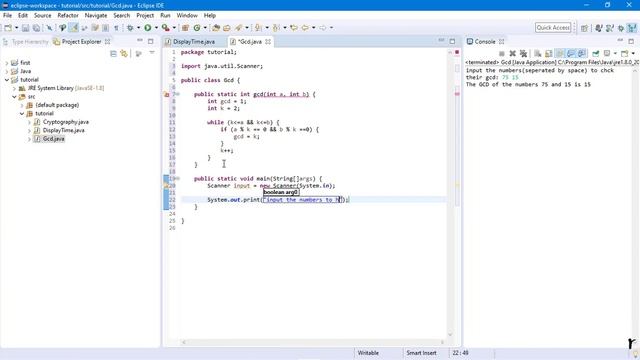640x360 pixels.
Task: Toggle Link with Editor in Project Explorer
Action: click(124, 53)
